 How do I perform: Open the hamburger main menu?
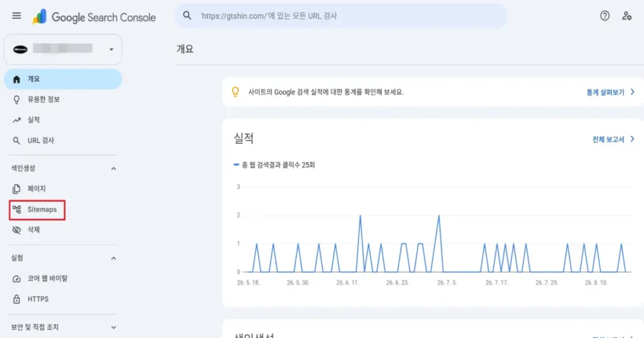[16, 16]
